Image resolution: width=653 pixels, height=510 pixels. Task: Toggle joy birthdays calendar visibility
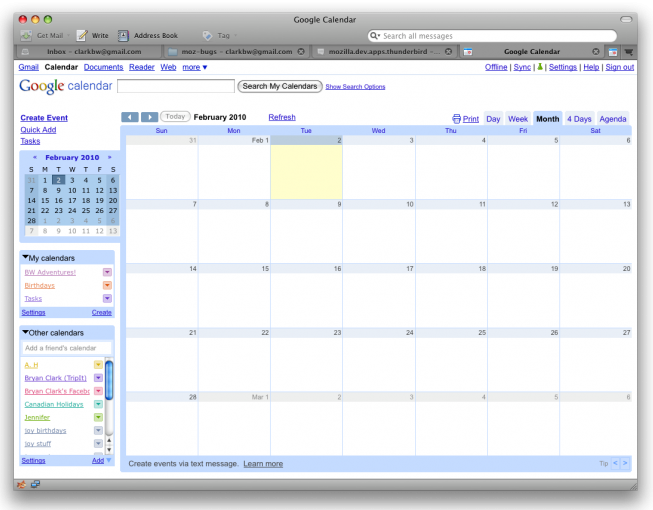pos(45,430)
